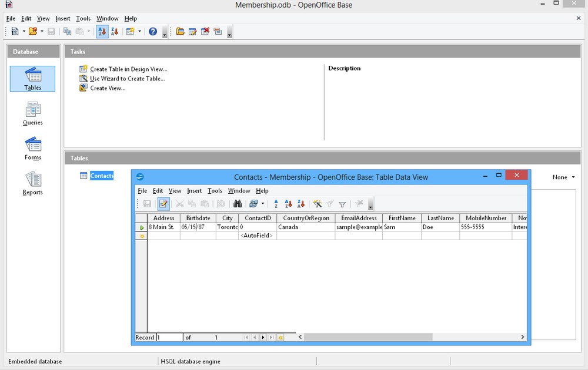Click Sort Ascending in Table Data View toolbar

pyautogui.click(x=288, y=204)
